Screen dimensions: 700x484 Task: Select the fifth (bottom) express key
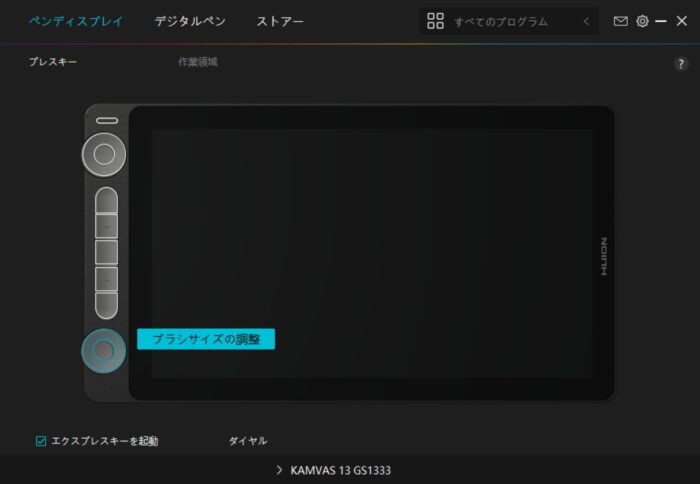point(106,303)
